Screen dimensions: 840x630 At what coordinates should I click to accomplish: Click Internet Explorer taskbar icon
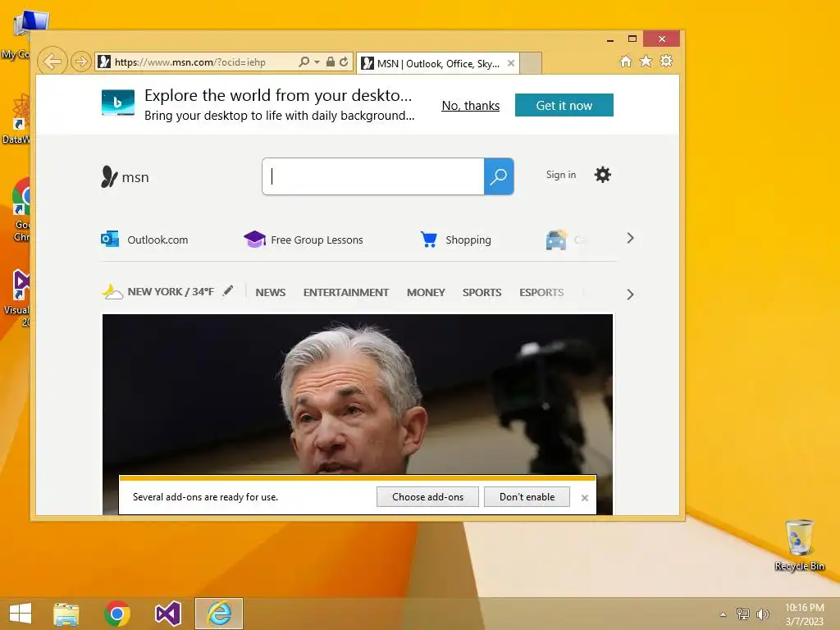point(218,614)
